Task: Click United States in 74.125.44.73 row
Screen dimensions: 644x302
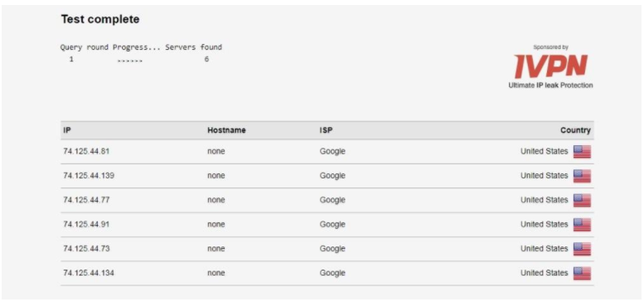Action: [545, 249]
